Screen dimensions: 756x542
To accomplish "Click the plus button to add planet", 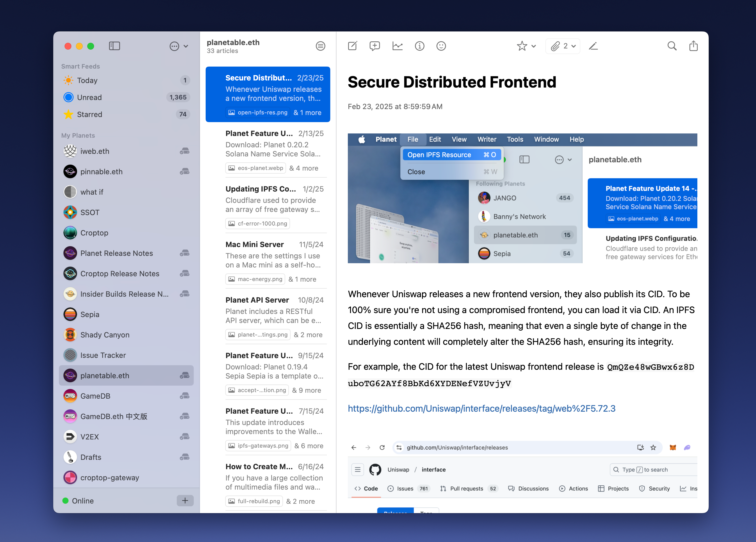I will pyautogui.click(x=185, y=500).
